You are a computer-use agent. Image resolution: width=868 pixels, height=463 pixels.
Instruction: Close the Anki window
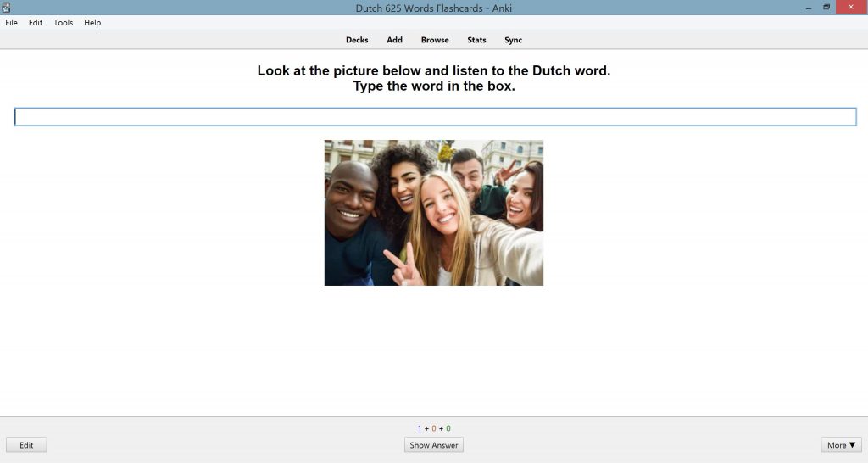[851, 7]
